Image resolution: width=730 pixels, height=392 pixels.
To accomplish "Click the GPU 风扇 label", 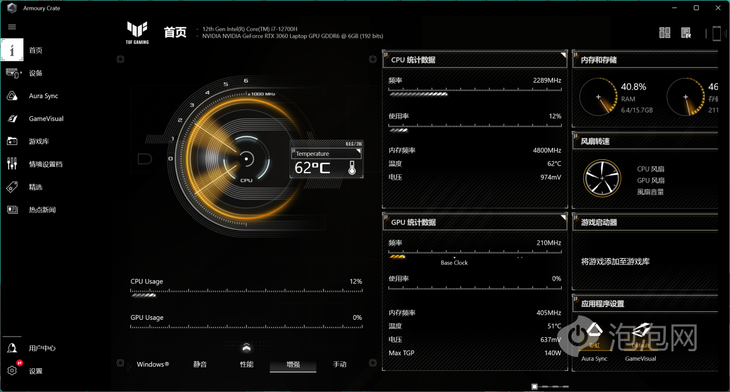I will point(651,181).
